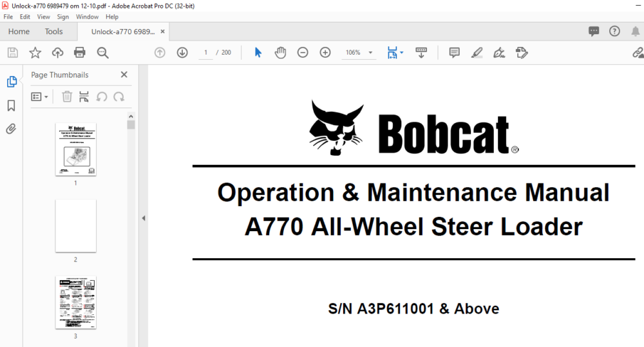Screen dimensions: 644x347
Task: Click the fit page width icon
Action: [392, 53]
